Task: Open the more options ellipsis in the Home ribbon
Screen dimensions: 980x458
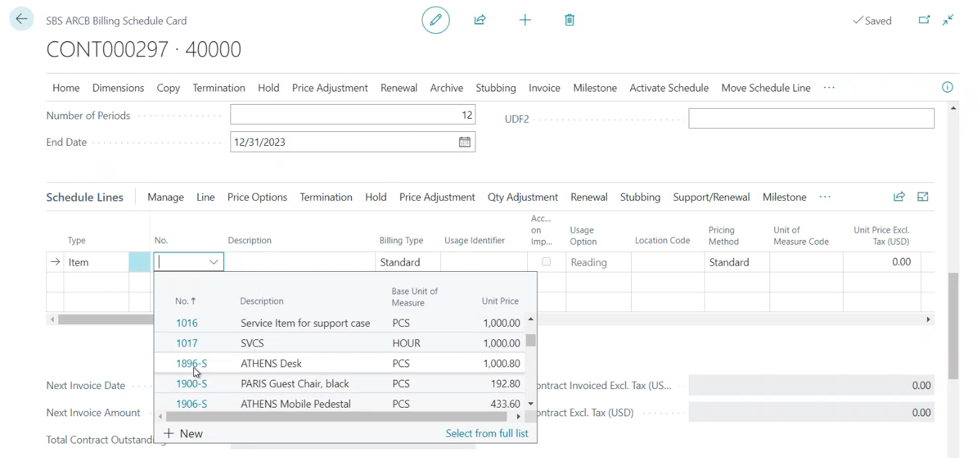Action: [x=829, y=87]
